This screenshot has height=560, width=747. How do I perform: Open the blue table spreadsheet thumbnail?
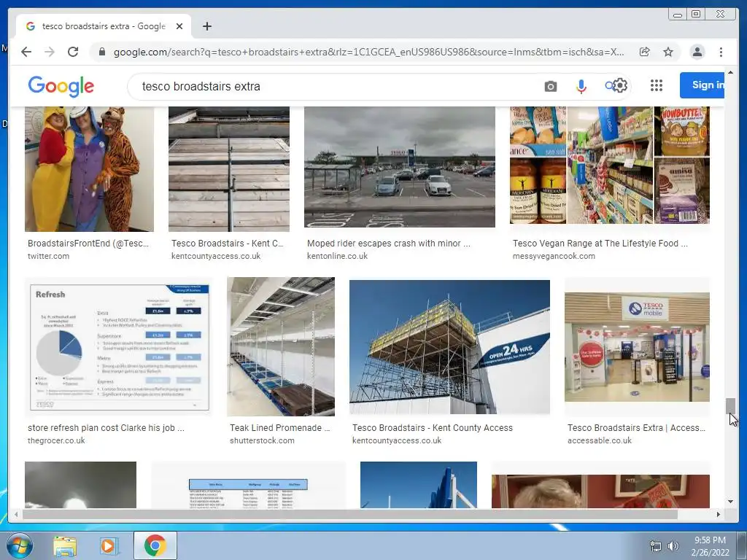[248, 485]
